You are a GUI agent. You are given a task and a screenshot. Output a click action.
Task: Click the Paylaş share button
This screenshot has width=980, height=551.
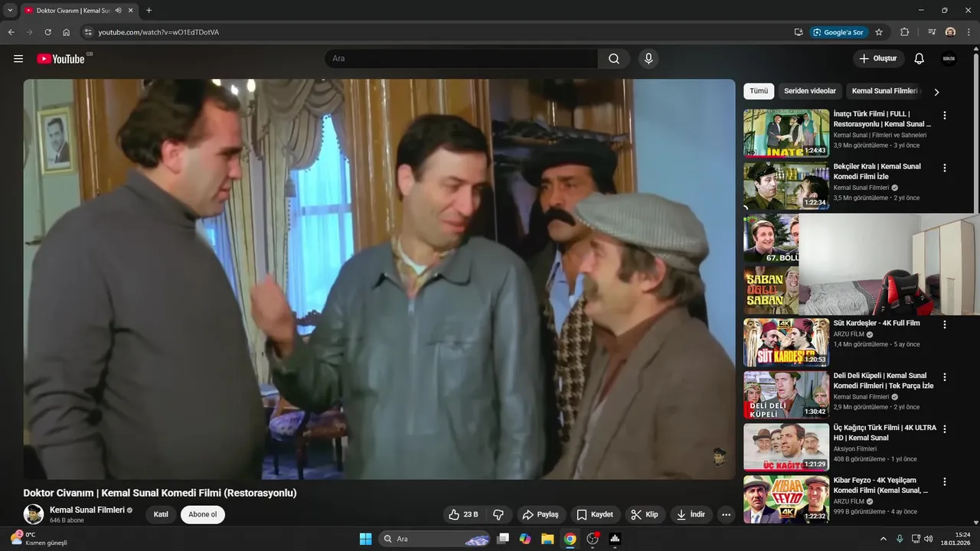(541, 514)
